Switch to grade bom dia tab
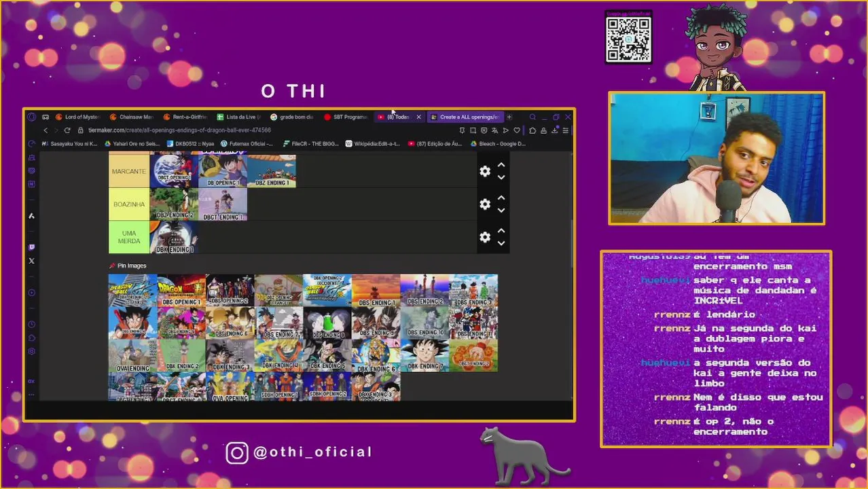 point(292,117)
